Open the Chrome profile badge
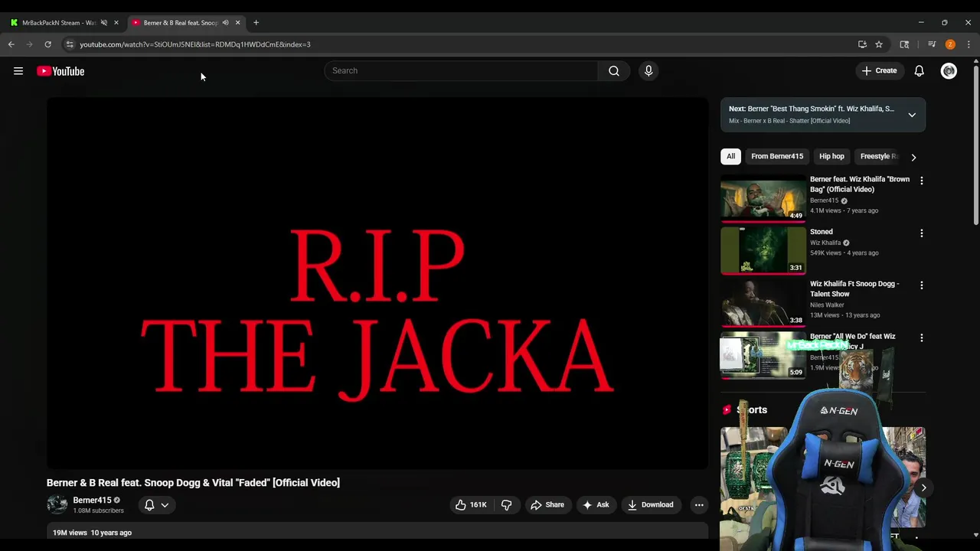The height and width of the screenshot is (551, 980). 950,44
